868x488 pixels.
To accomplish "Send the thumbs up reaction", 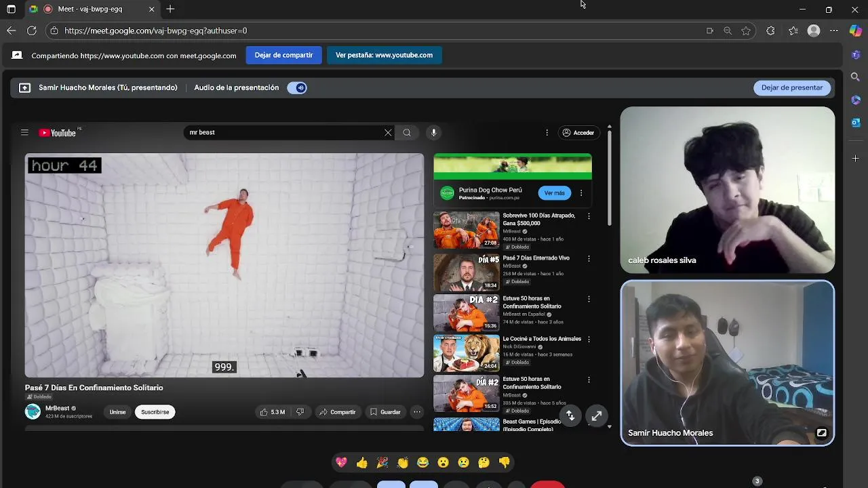I will click(362, 462).
